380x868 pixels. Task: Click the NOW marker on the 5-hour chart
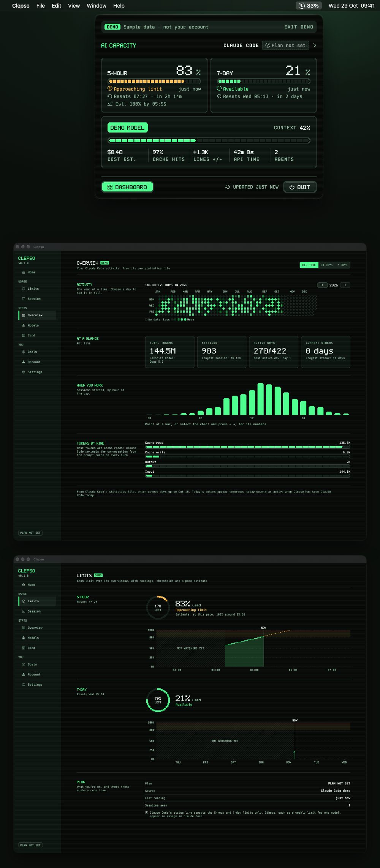264,628
